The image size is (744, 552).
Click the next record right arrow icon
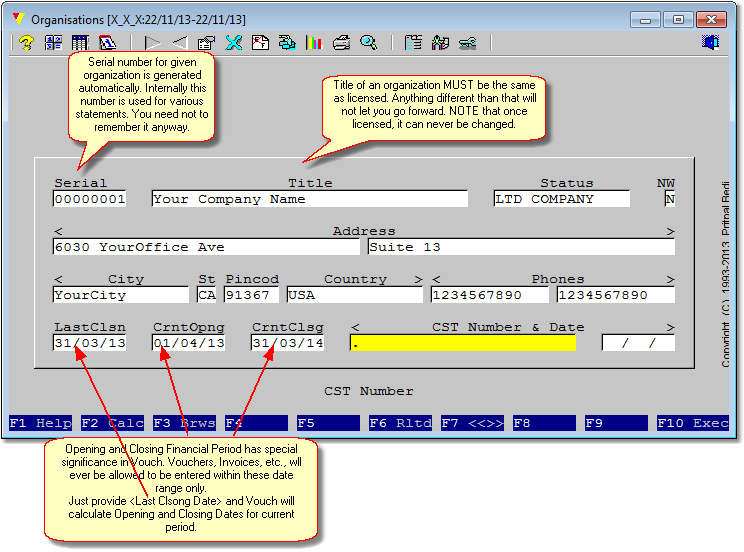pyautogui.click(x=152, y=43)
